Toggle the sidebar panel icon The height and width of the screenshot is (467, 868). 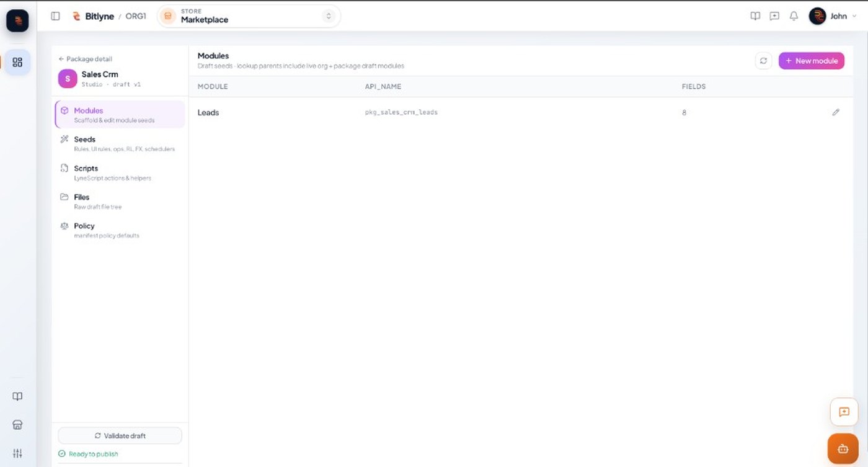click(55, 16)
